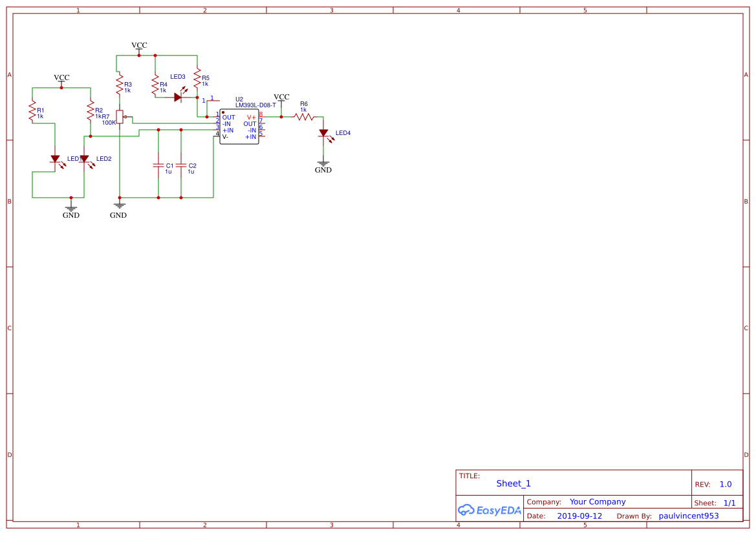Click the Sheet_1 title text
This screenshot has width=756, height=535.
tap(513, 483)
